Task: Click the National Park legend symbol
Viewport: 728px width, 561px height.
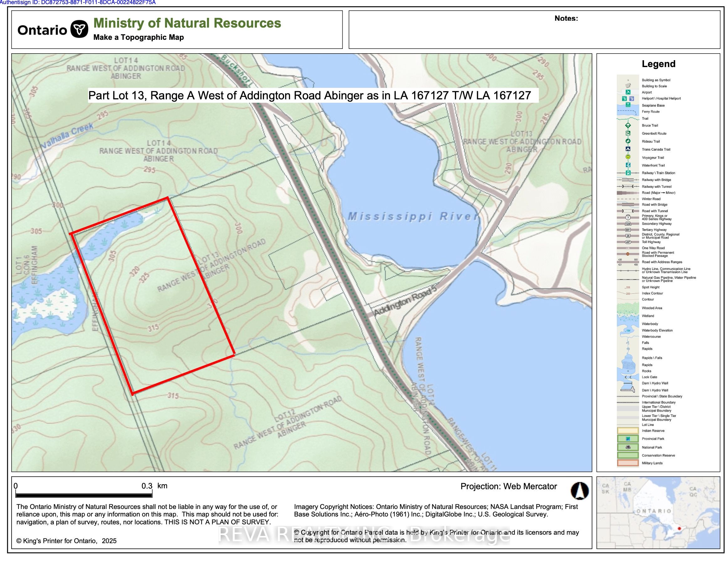Action: click(628, 447)
